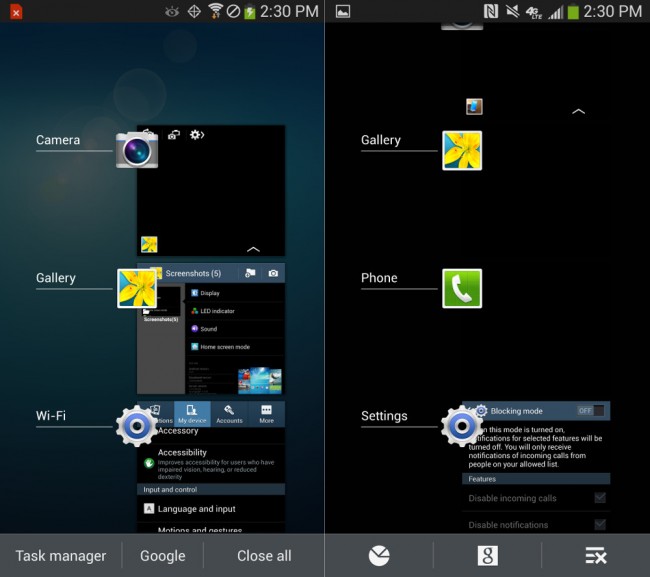The height and width of the screenshot is (577, 650).
Task: Open the Wi-Fi settings gear icon
Action: click(x=136, y=425)
